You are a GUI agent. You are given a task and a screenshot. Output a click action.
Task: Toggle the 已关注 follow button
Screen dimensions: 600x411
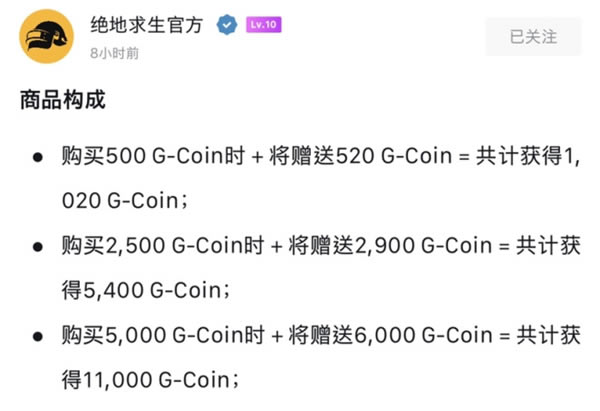click(533, 37)
